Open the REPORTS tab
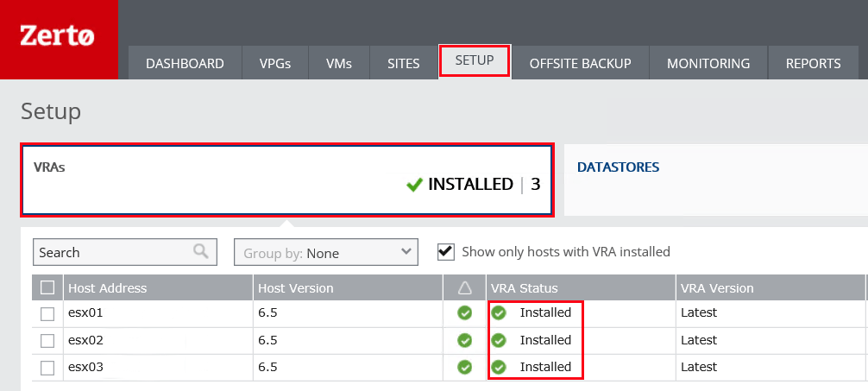 (x=813, y=63)
